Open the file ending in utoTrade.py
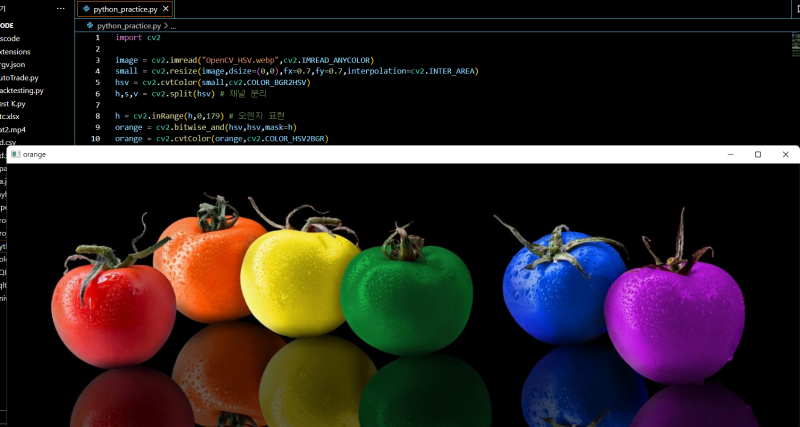The width and height of the screenshot is (800, 427). tap(19, 78)
